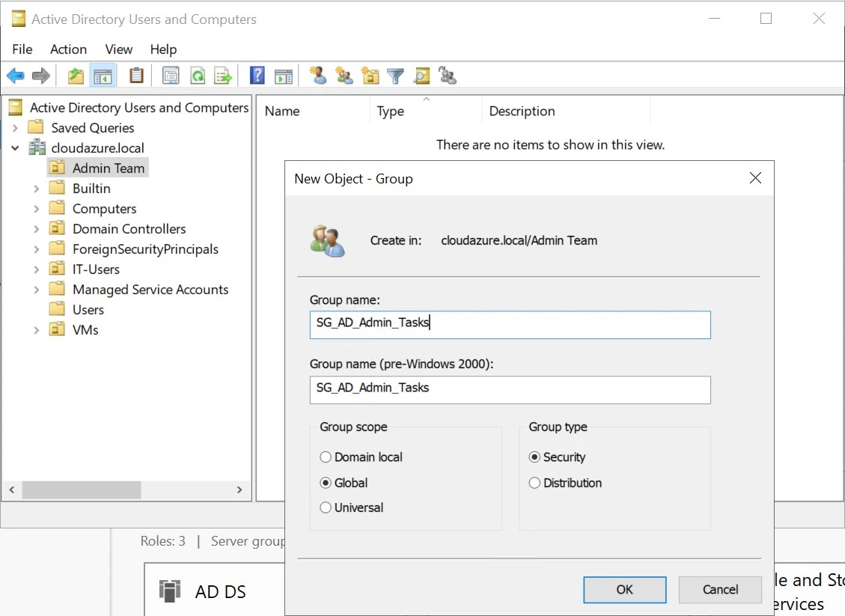
Task: Click the Refresh toolbar icon
Action: [x=198, y=76]
